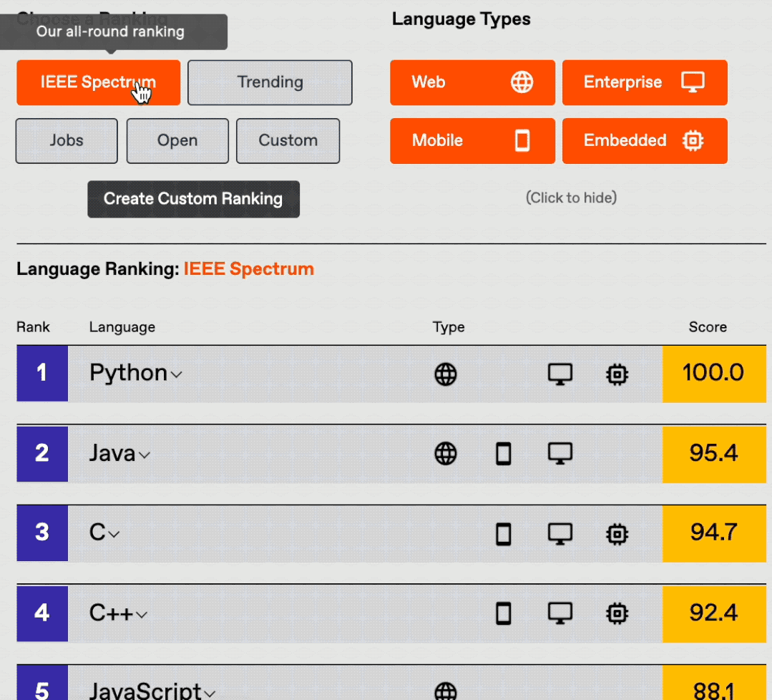Switch to the Trending ranking
The height and width of the screenshot is (700, 772).
pyautogui.click(x=270, y=82)
